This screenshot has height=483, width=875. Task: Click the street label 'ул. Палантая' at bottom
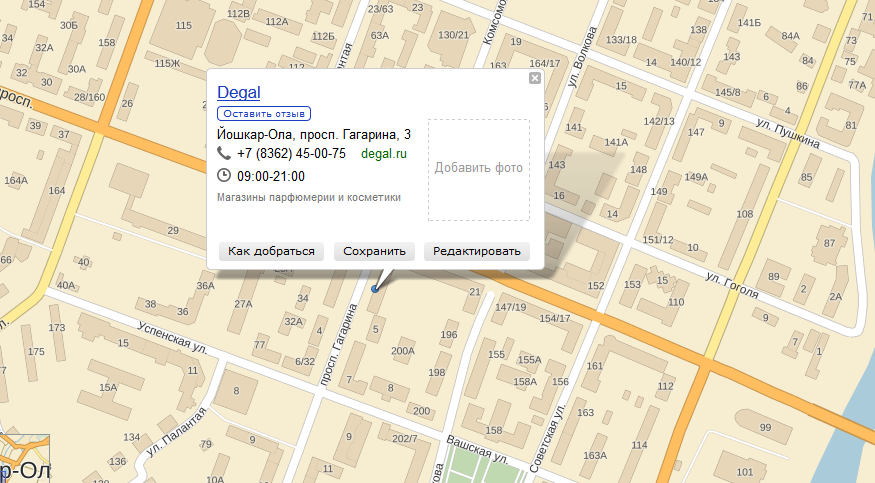pyautogui.click(x=176, y=432)
